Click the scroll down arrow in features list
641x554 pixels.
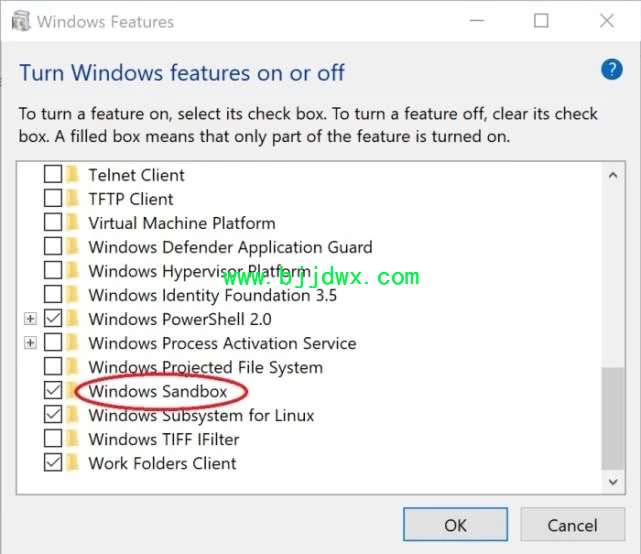613,482
